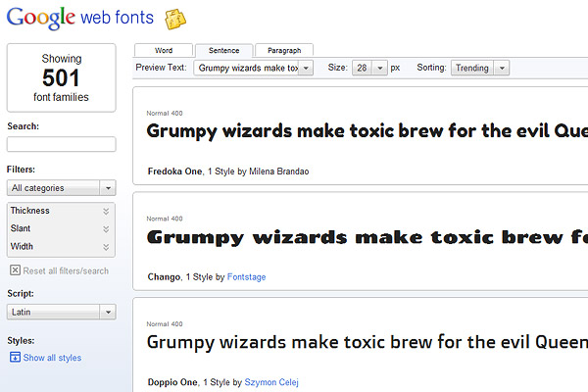Open Fontstage designer link
Screen dimensions: 588x392
[246, 276]
